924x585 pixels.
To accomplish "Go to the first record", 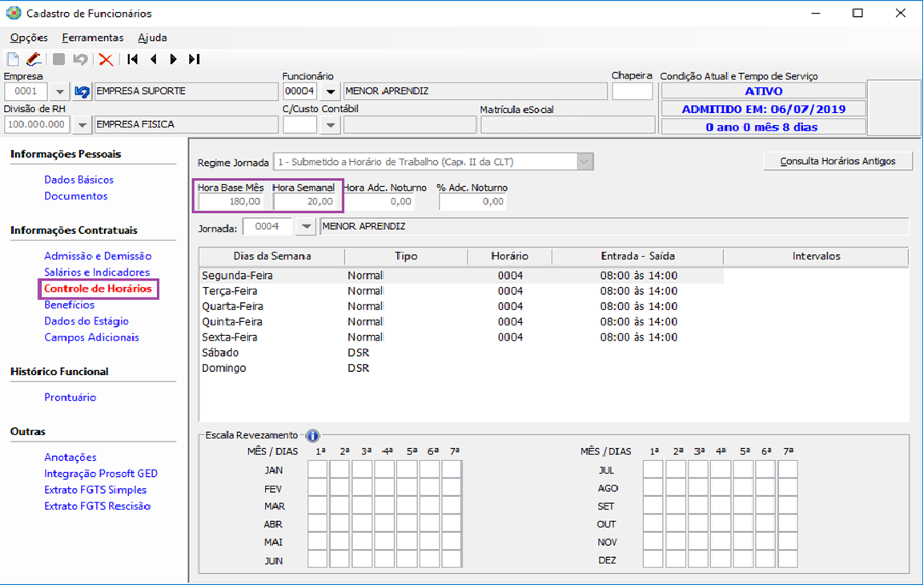I will pyautogui.click(x=133, y=59).
